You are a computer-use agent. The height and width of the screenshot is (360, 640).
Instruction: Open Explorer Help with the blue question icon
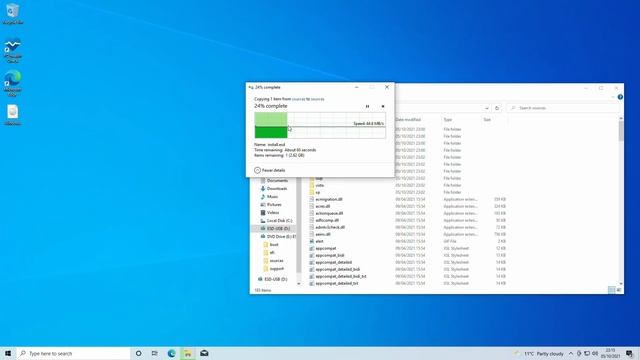[620, 97]
